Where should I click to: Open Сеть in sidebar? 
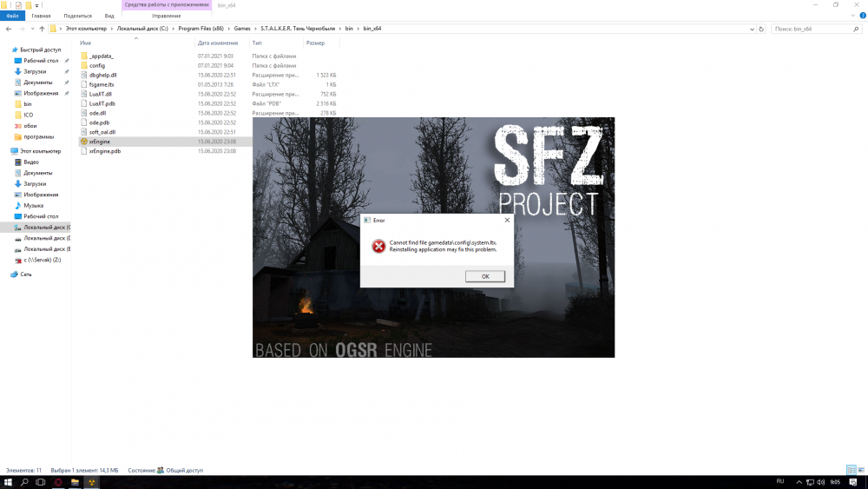pyautogui.click(x=25, y=274)
